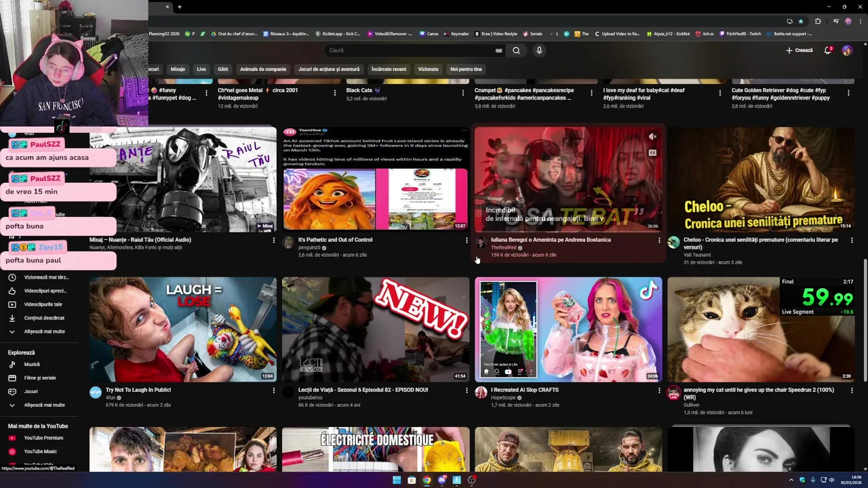Click the Creează button

pos(800,50)
